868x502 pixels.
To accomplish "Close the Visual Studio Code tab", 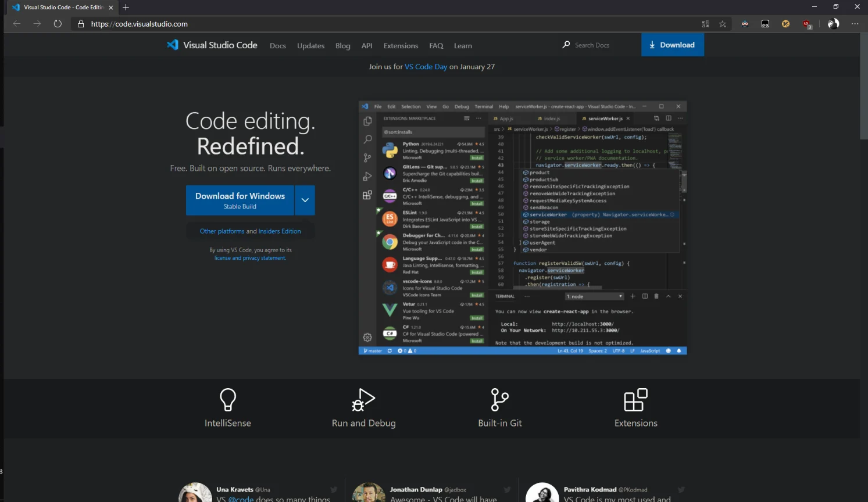I will (111, 8).
